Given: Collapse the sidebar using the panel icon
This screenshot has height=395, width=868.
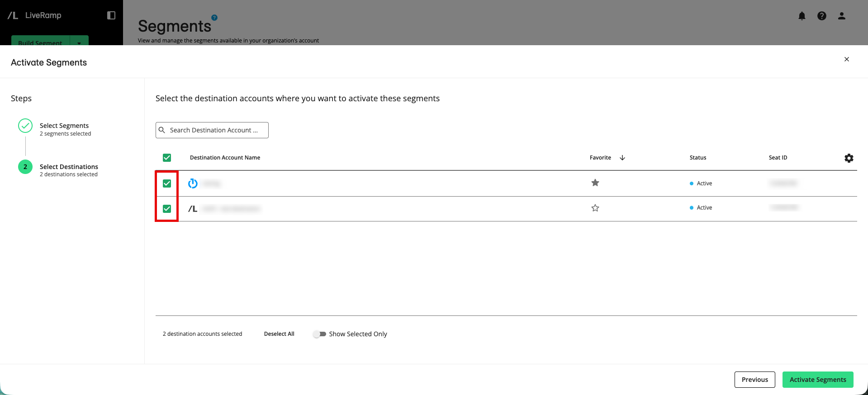Looking at the screenshot, I should [111, 15].
